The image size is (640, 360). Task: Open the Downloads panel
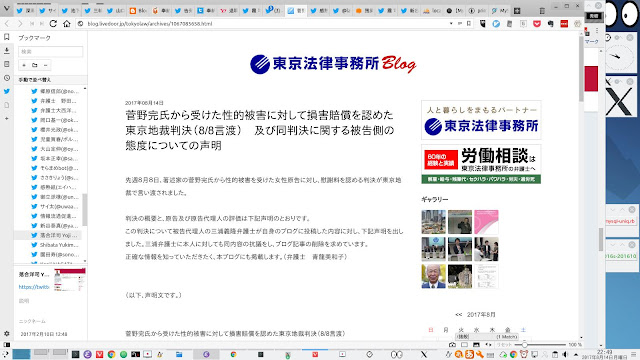click(x=7, y=51)
